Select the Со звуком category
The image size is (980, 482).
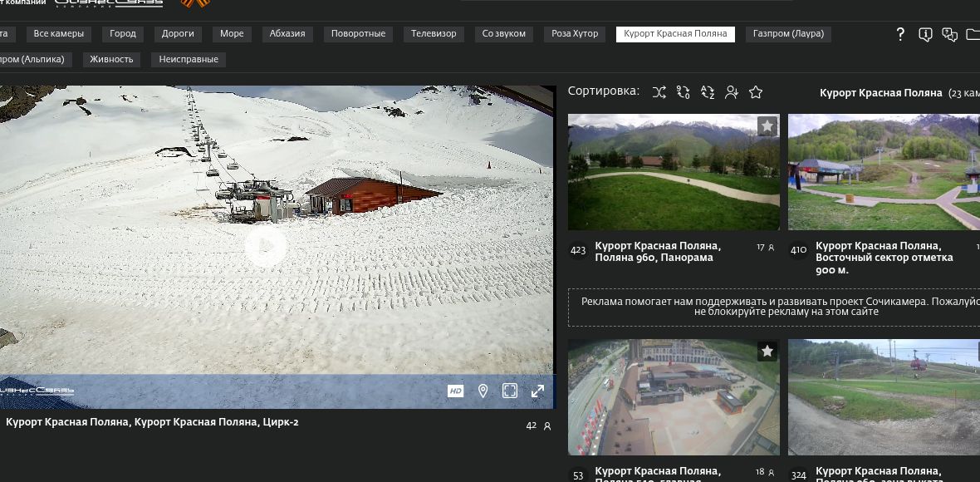[504, 34]
